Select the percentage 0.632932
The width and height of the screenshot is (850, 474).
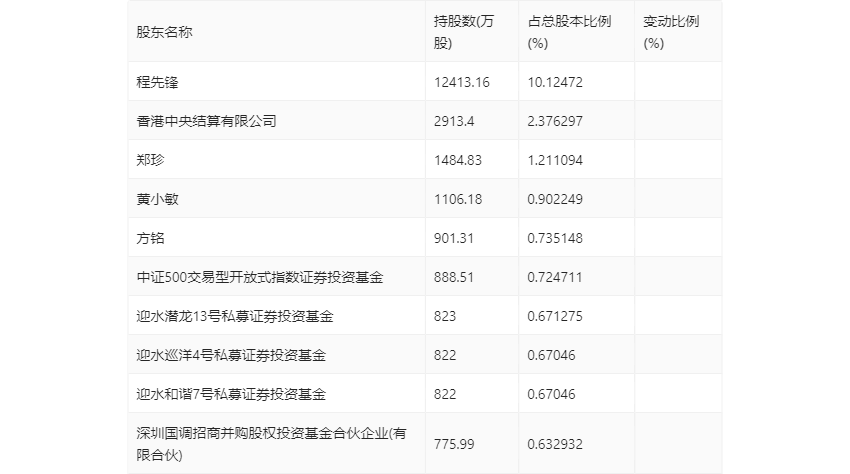click(x=555, y=444)
